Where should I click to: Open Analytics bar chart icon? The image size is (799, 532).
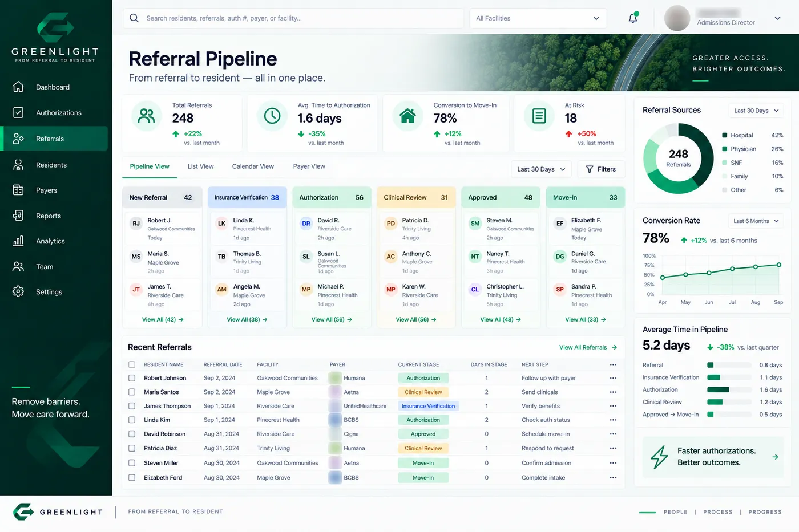(x=18, y=241)
